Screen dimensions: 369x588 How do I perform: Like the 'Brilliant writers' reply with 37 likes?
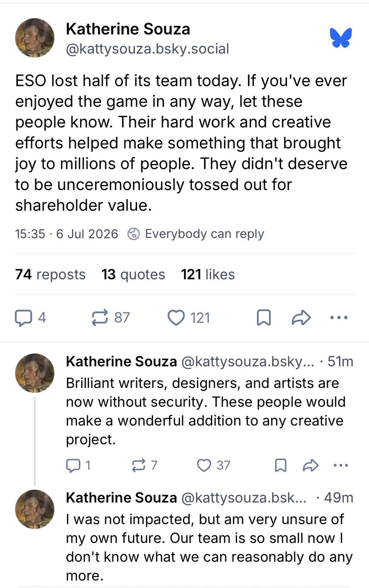click(214, 465)
